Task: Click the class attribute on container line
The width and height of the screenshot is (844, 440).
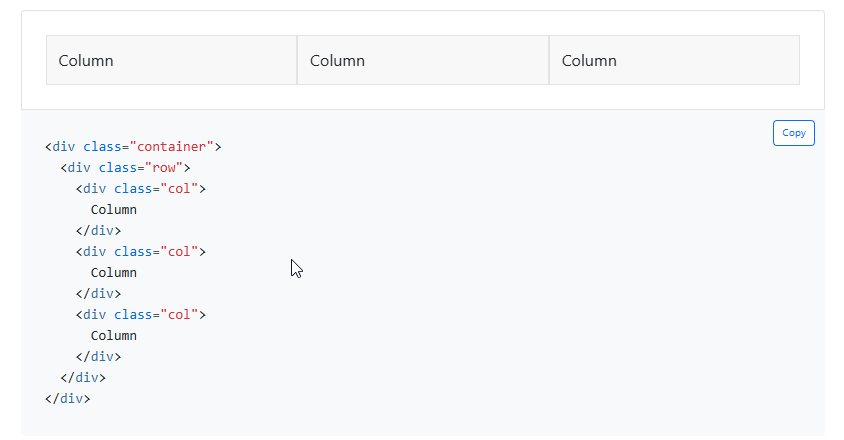Action: [x=102, y=147]
